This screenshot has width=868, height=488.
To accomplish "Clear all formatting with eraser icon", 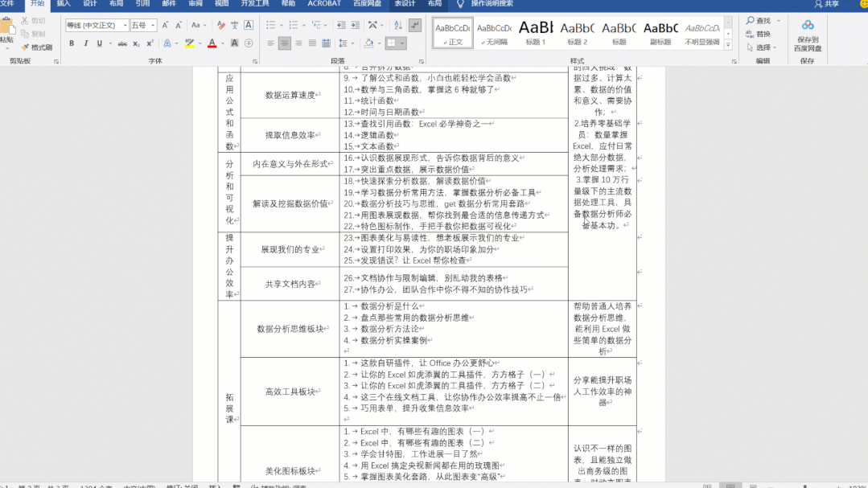I will click(221, 26).
